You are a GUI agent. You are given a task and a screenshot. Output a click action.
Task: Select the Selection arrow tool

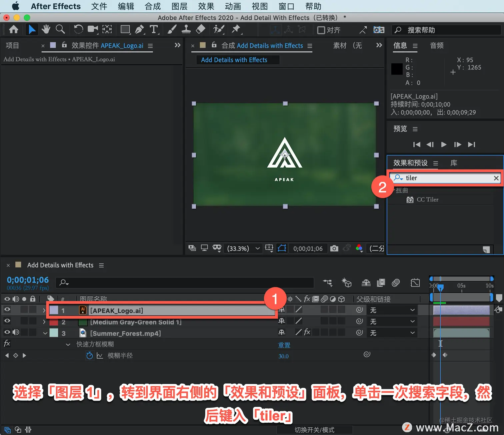pos(32,30)
